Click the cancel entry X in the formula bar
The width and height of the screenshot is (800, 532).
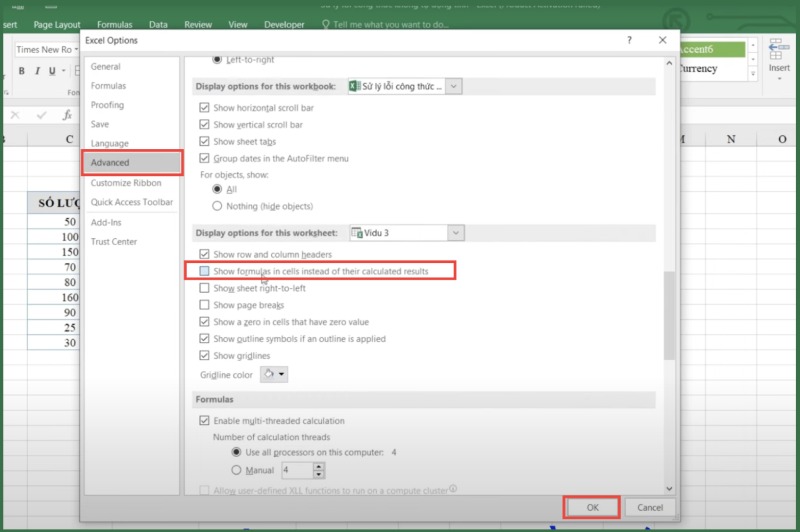(15, 115)
